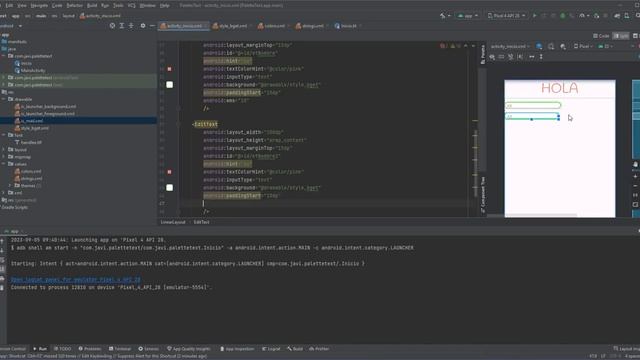Open the Pixel 4 API 28 device dropdown
Viewport: 640px width, 360px height.
pos(507,16)
